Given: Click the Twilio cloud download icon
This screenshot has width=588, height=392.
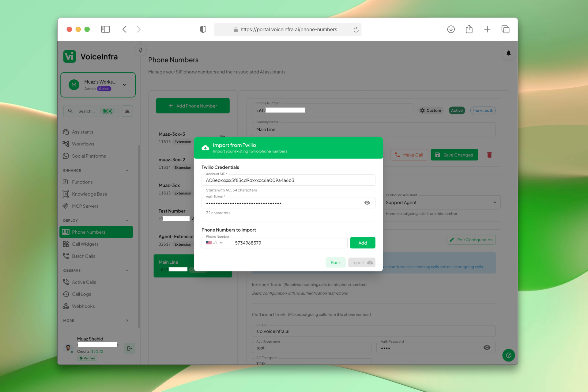Looking at the screenshot, I should tap(205, 148).
